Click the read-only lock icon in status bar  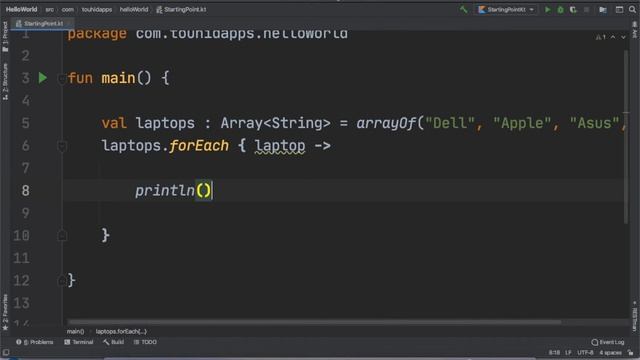(631, 353)
